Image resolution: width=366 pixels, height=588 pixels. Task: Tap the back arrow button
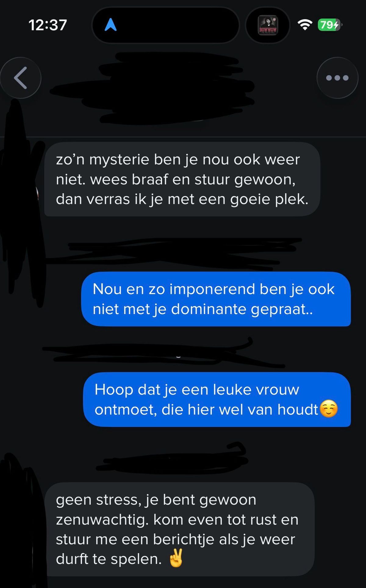(20, 78)
